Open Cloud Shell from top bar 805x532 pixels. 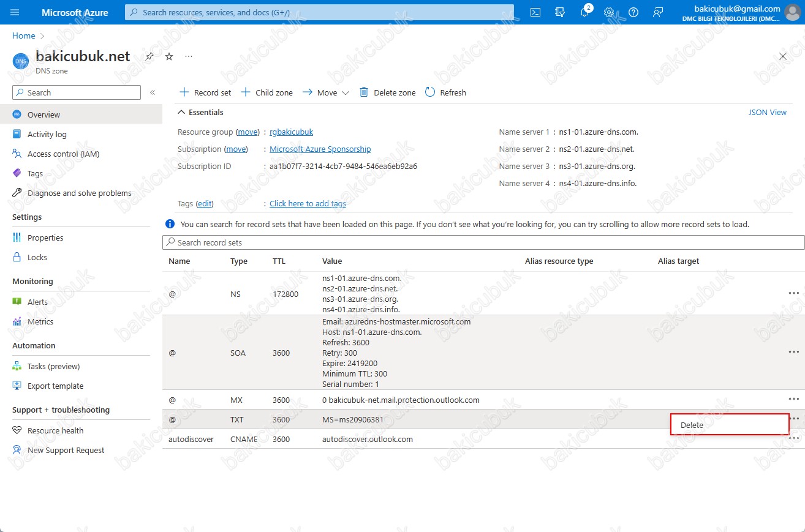(535, 12)
